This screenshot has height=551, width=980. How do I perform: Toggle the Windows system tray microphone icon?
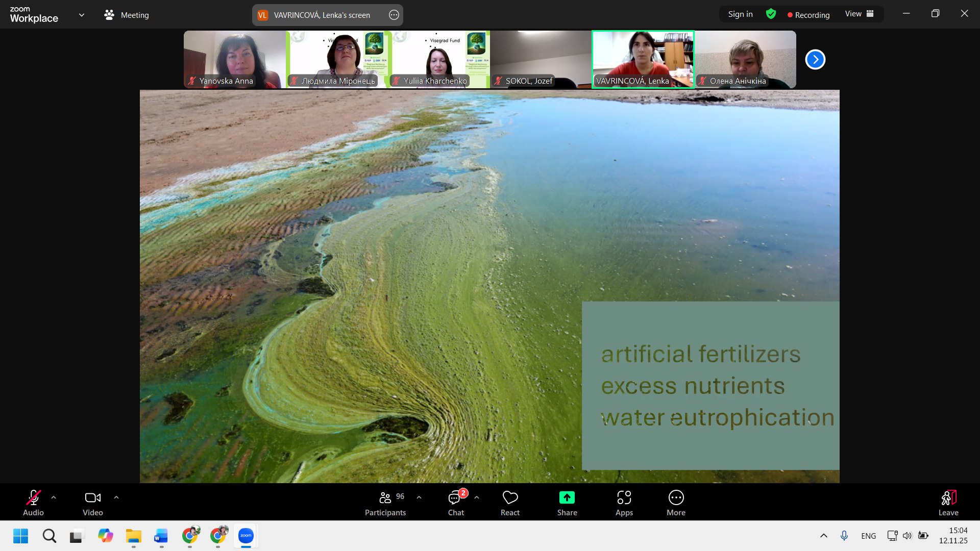pos(844,536)
